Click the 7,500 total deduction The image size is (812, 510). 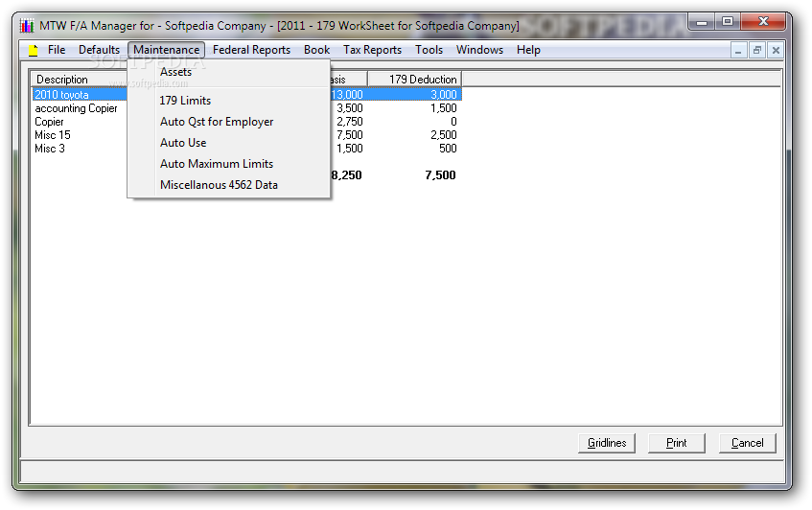pos(440,175)
